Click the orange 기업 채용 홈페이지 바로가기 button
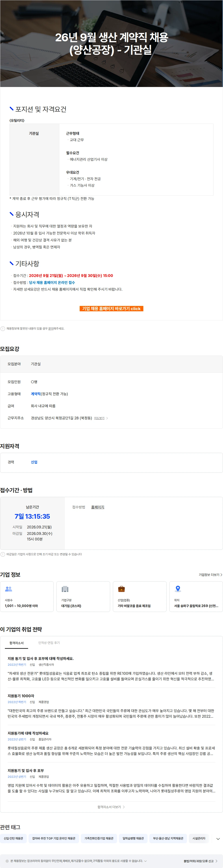This screenshot has height=868, width=223. [111, 308]
